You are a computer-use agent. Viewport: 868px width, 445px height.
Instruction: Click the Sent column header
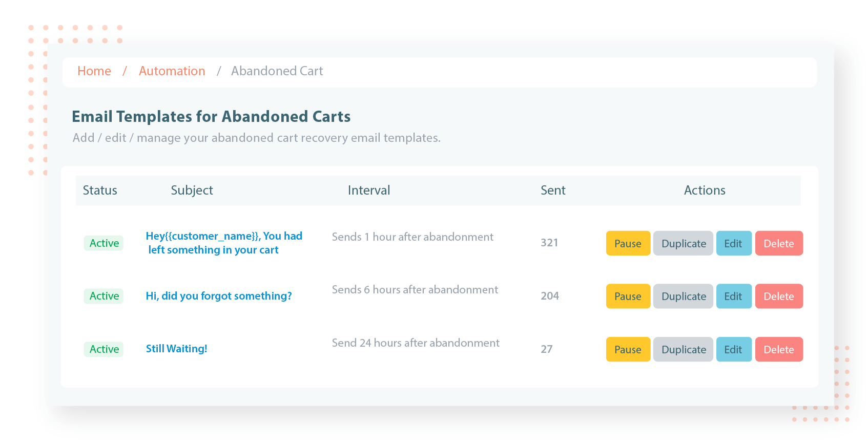[x=553, y=190]
